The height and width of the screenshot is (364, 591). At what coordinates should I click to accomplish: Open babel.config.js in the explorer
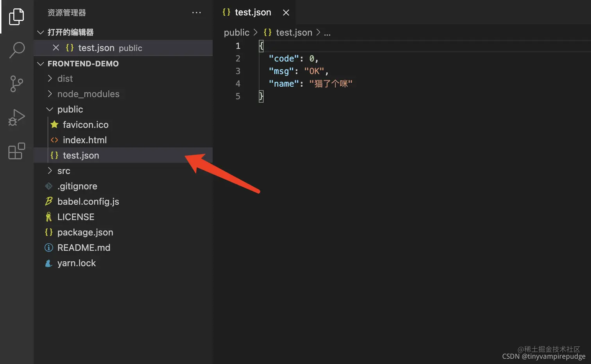[88, 202]
